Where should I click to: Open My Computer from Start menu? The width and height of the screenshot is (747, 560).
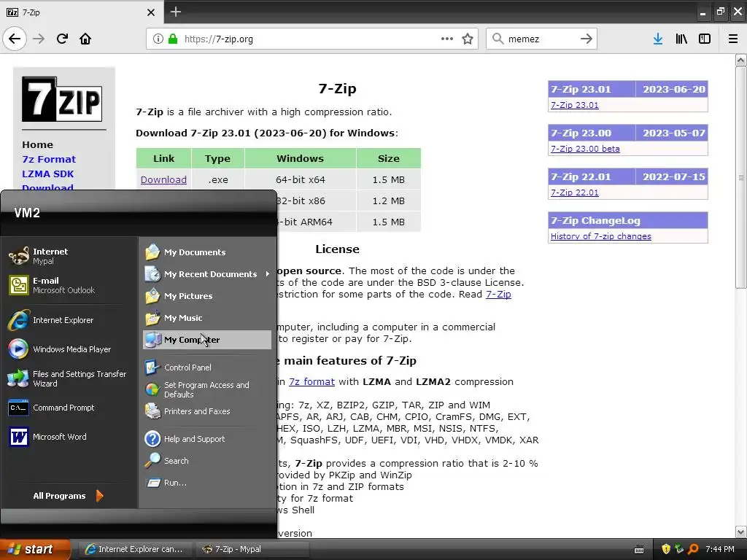click(x=206, y=340)
